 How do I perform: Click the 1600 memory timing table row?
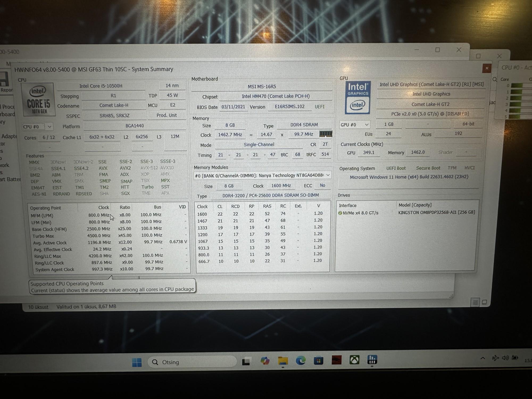(x=262, y=214)
